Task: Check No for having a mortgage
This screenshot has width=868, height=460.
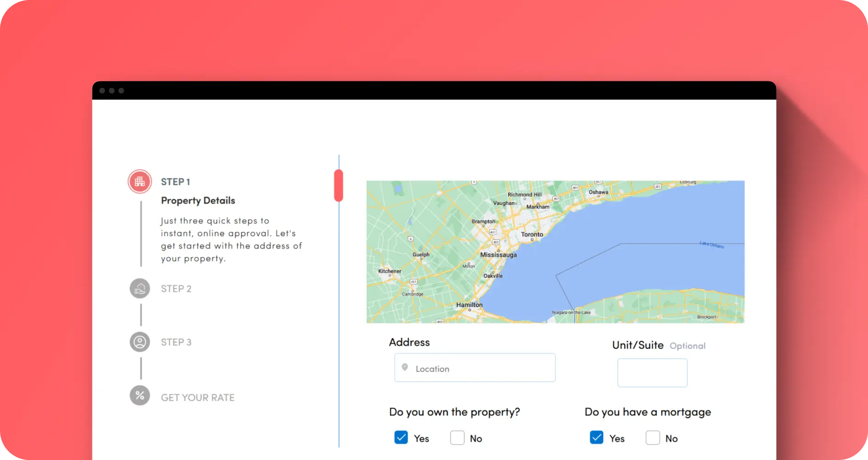Action: pyautogui.click(x=652, y=437)
